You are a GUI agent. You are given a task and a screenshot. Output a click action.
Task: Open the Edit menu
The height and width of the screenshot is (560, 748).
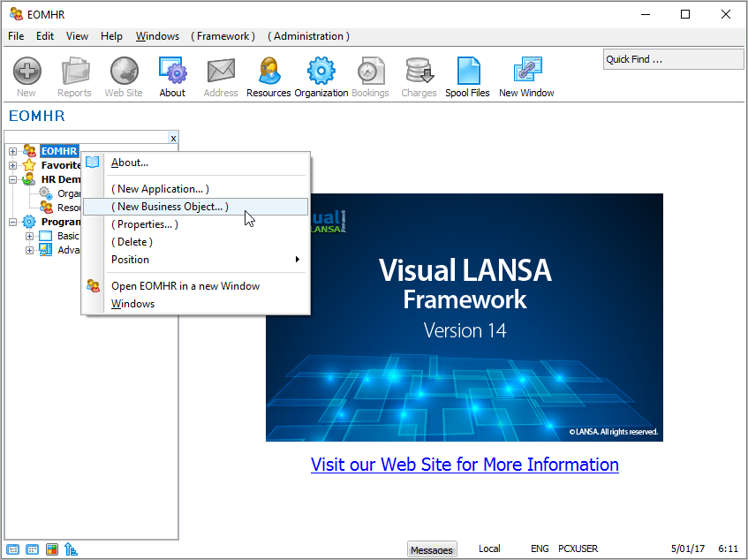[45, 36]
